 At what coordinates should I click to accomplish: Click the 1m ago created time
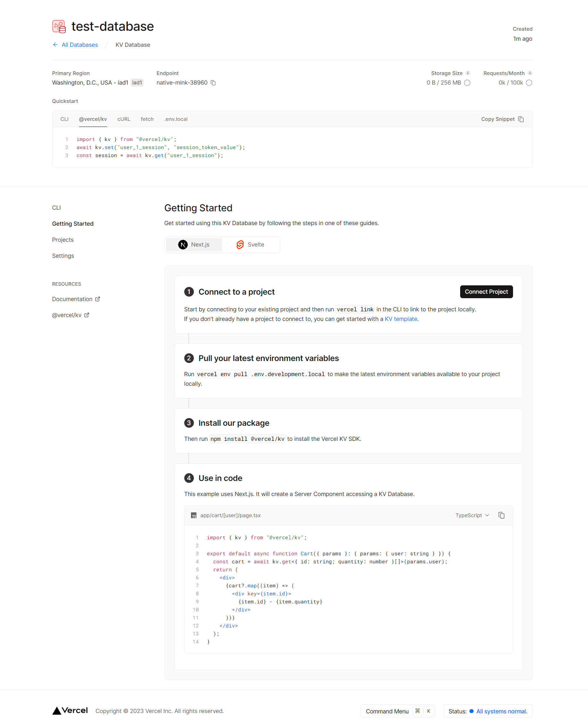tap(523, 39)
